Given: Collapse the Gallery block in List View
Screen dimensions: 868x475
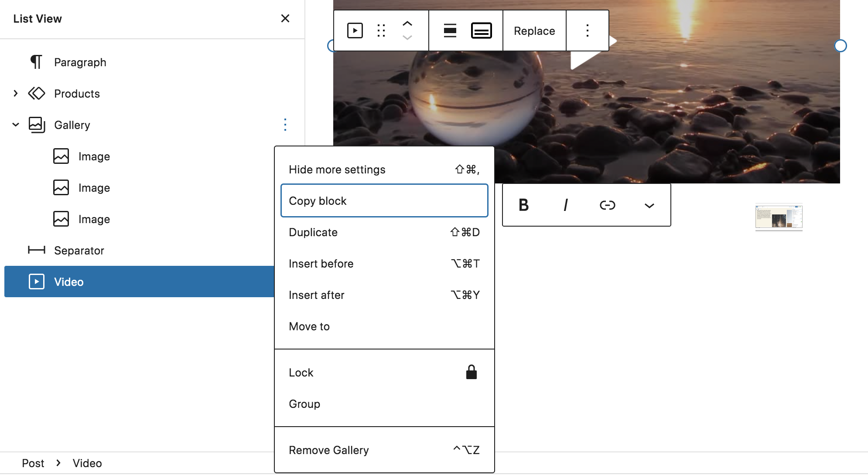Looking at the screenshot, I should [x=16, y=125].
